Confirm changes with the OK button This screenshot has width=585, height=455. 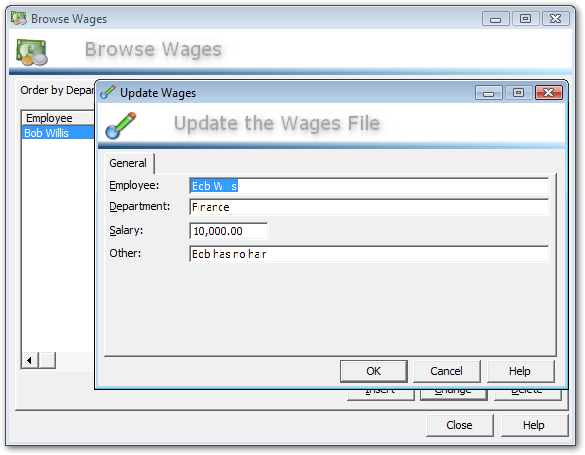tap(373, 371)
